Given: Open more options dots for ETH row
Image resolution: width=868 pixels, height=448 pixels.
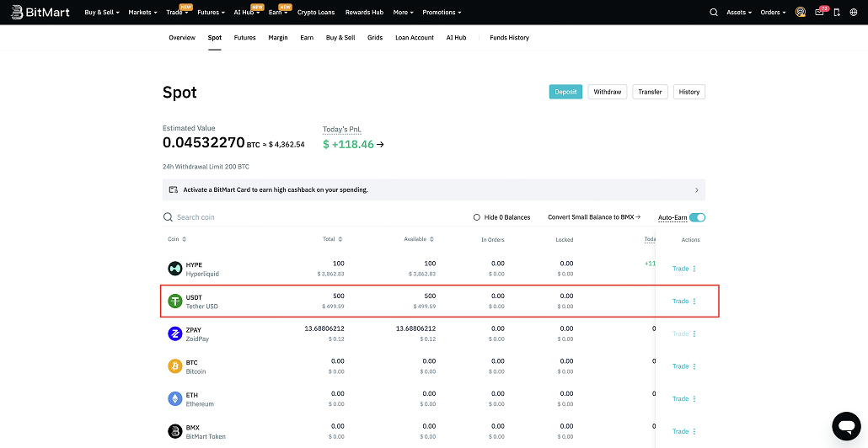Looking at the screenshot, I should [x=694, y=399].
